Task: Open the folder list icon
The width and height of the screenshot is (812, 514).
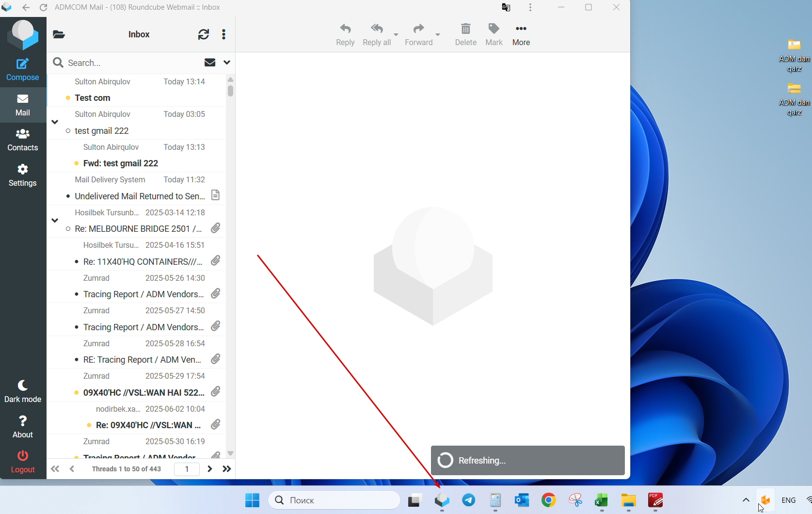Action: pos(59,34)
